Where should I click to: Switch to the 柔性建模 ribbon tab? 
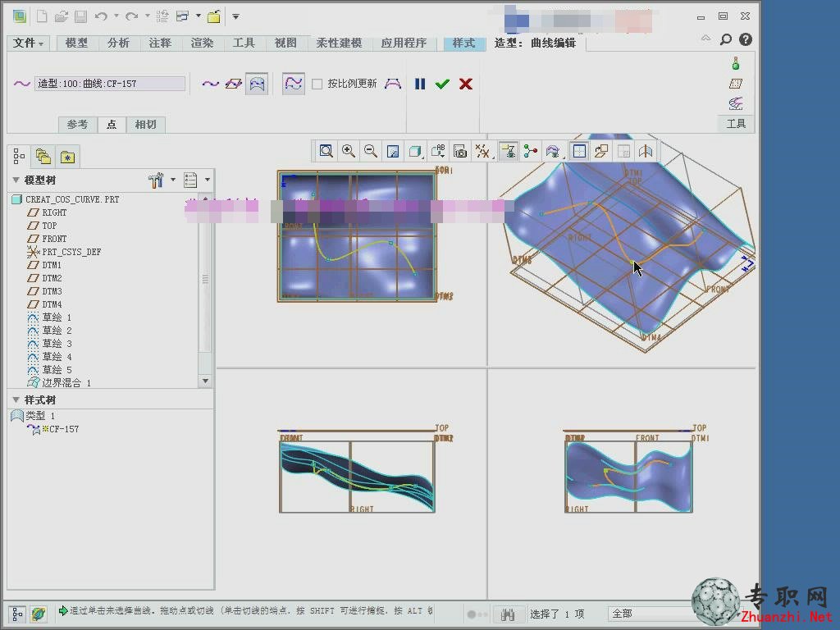tap(339, 43)
